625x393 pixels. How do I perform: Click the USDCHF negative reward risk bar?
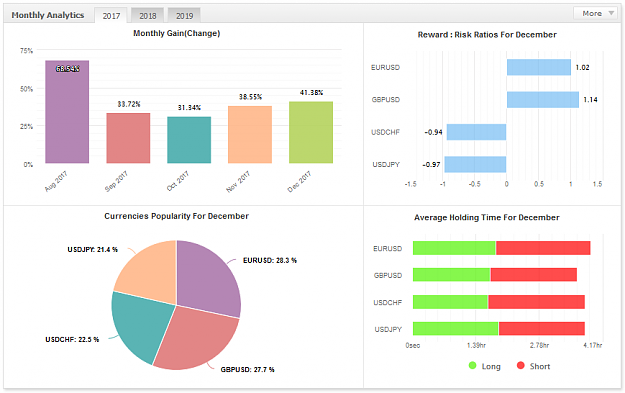[x=476, y=132]
